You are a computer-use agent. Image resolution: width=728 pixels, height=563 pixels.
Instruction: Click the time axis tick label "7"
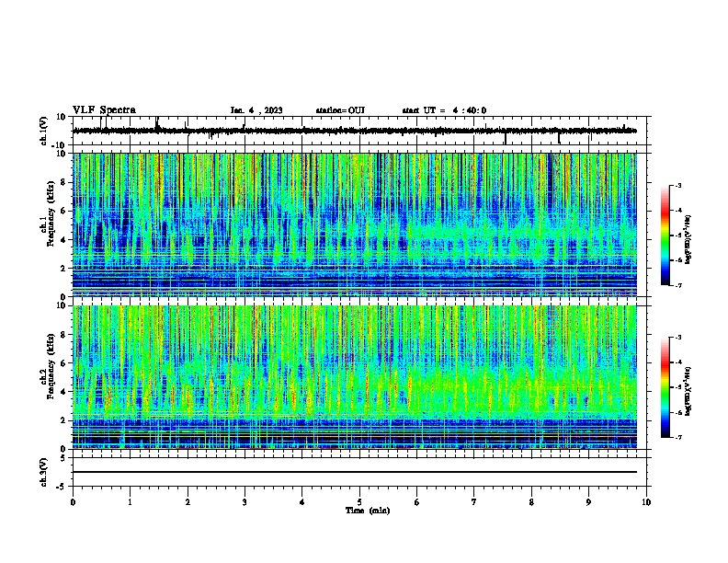pyautogui.click(x=474, y=502)
